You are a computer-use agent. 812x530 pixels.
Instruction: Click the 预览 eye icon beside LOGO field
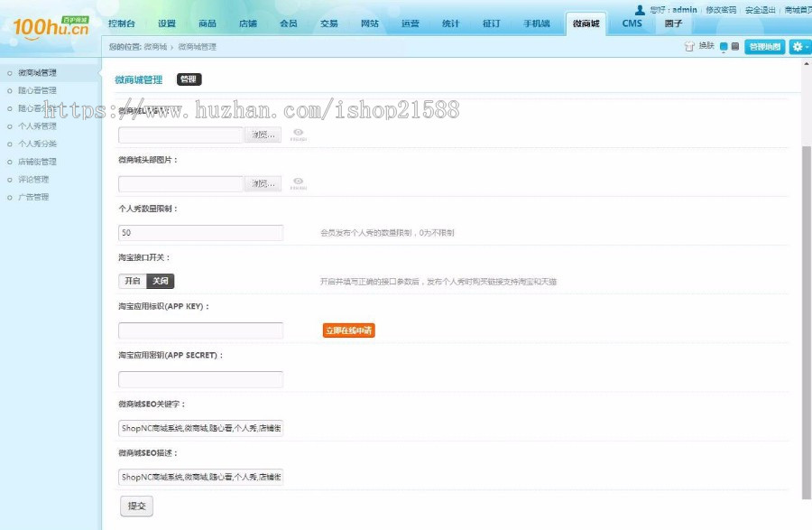point(298,133)
